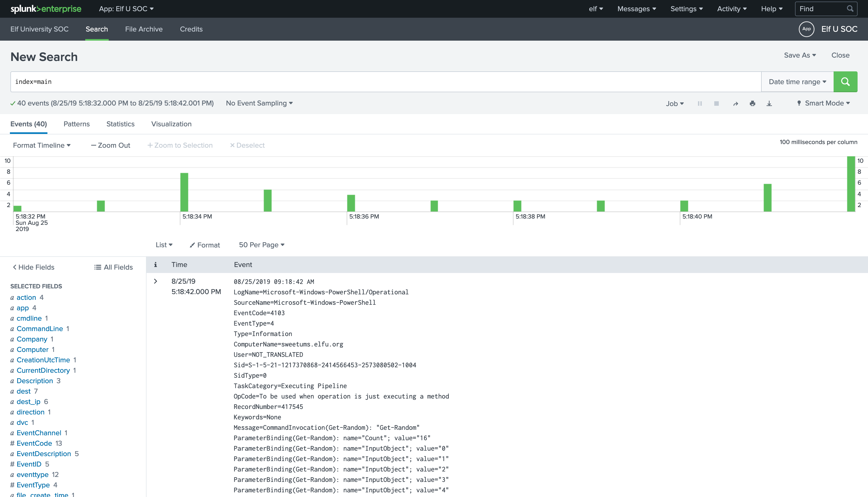Select the timeline bar at 5:18:36 PM
The height and width of the screenshot is (497, 868).
click(x=351, y=203)
